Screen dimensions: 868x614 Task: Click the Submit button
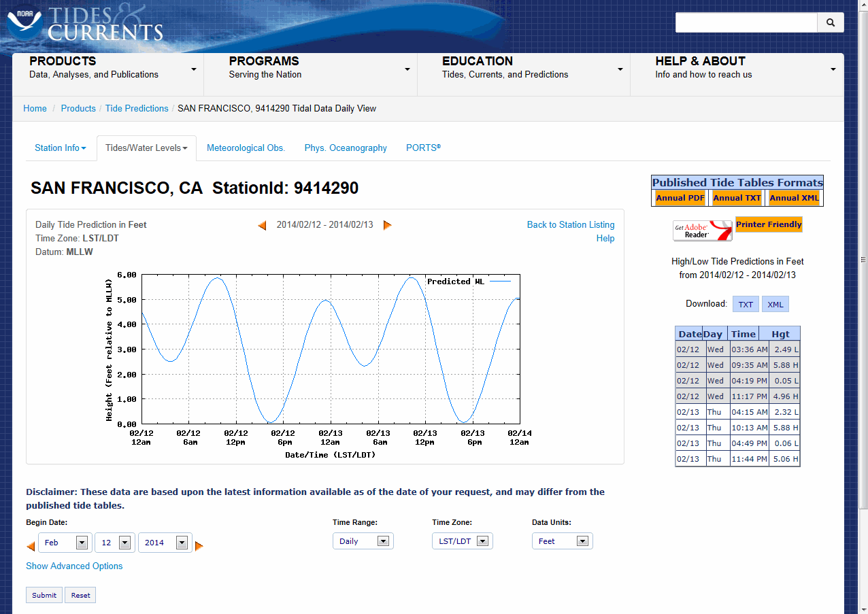44,595
